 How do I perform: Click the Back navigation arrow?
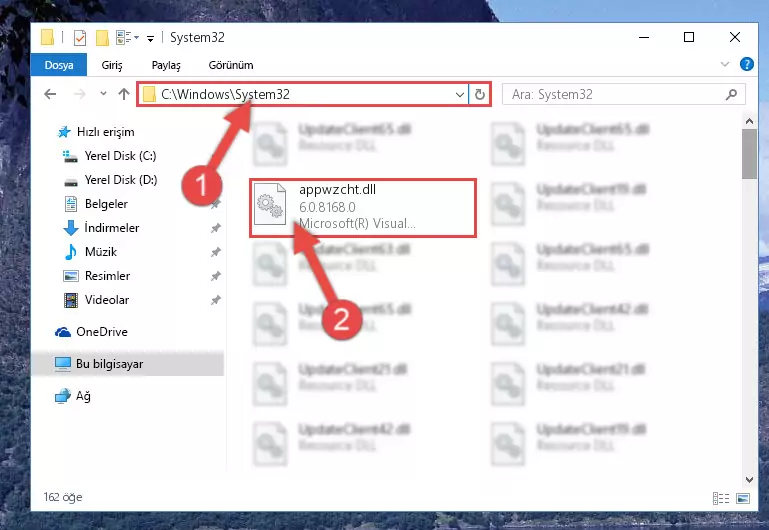pos(50,94)
